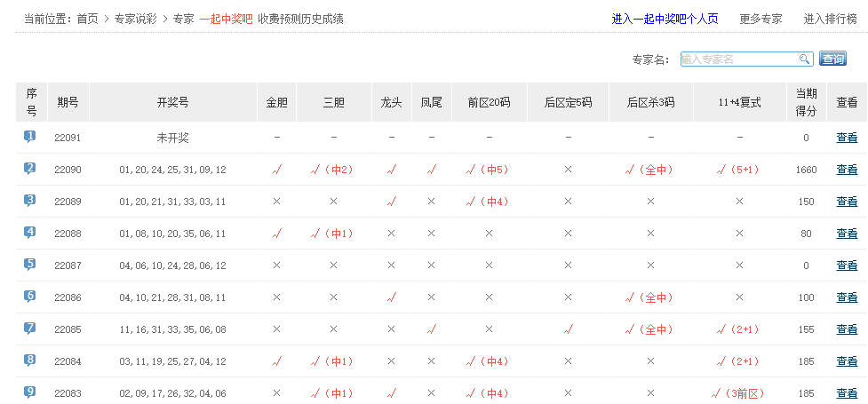Viewport: 868px width, 404px height.
Task: Click the 当期得分 column header
Action: pos(806,102)
